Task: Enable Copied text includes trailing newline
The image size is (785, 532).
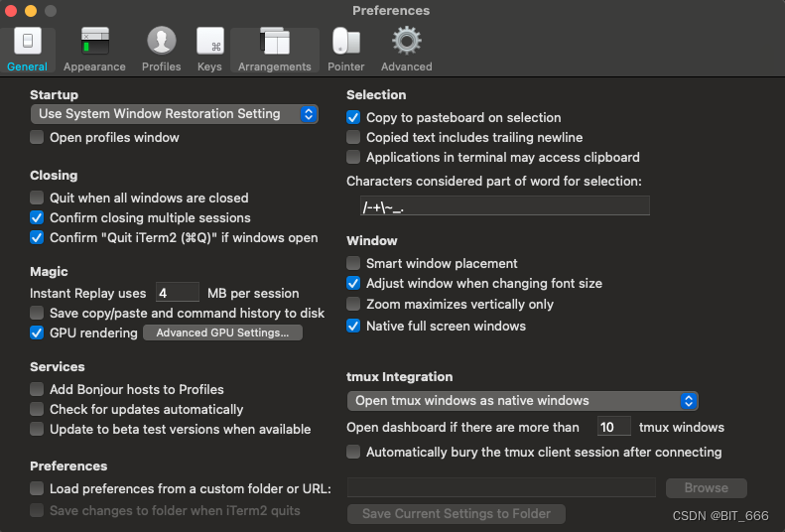Action: [x=353, y=137]
